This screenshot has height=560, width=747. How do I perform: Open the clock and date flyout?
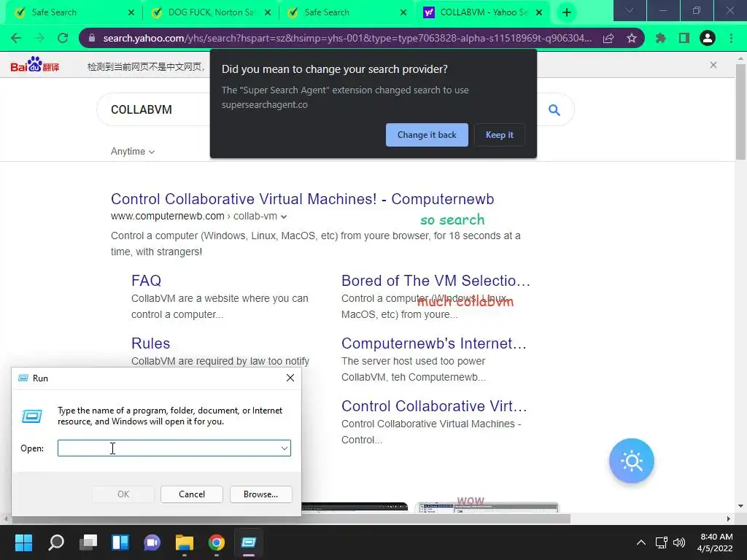(x=715, y=542)
